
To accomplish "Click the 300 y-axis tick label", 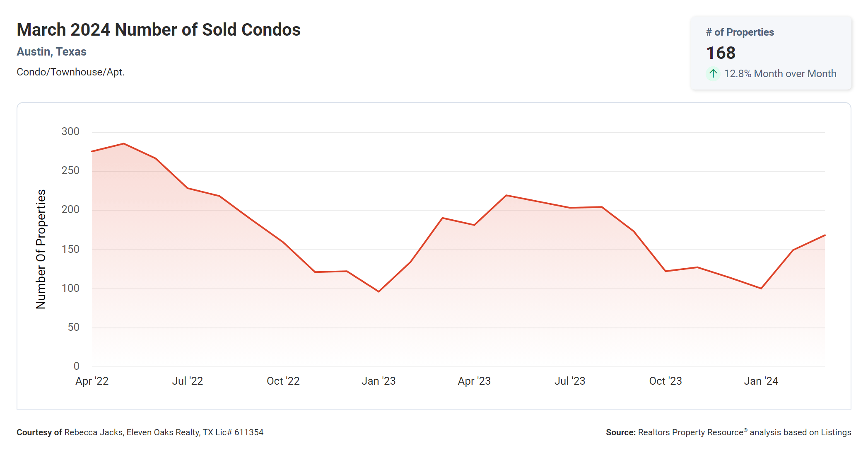I will pos(70,132).
